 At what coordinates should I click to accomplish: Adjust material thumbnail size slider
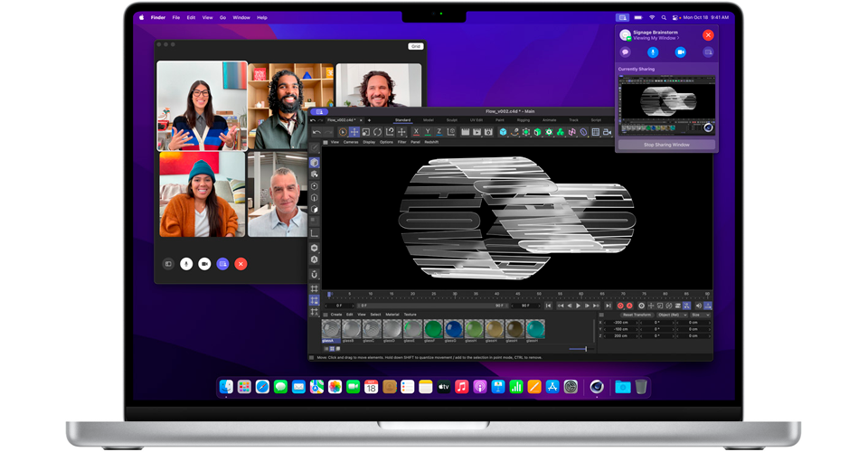[581, 349]
